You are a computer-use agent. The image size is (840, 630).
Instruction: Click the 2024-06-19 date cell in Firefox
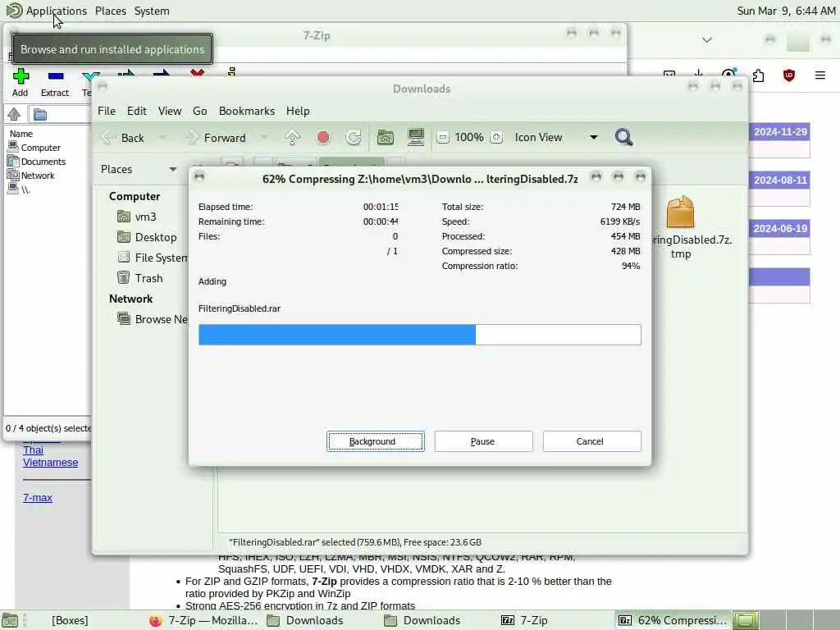pyautogui.click(x=780, y=228)
